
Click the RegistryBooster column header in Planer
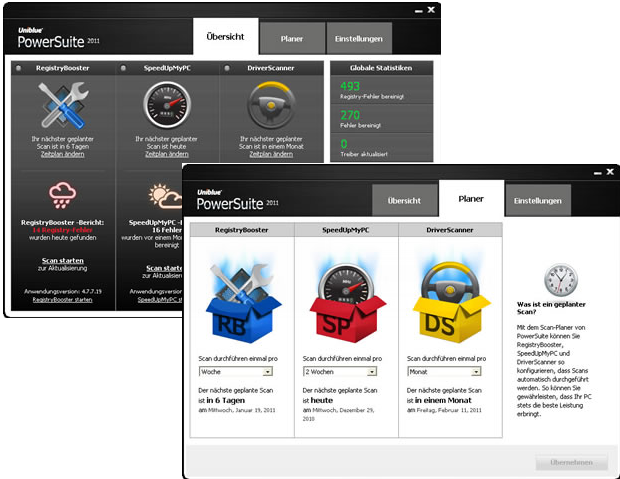coord(242,230)
